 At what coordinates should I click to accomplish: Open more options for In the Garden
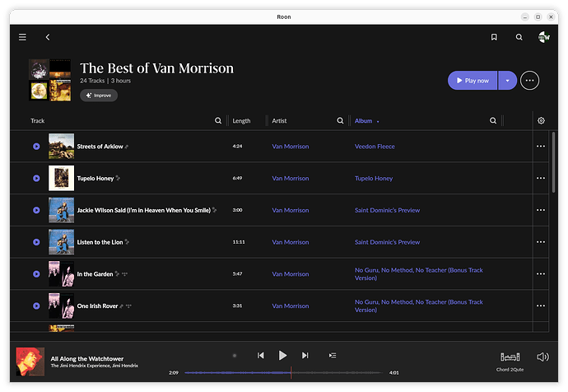point(541,274)
